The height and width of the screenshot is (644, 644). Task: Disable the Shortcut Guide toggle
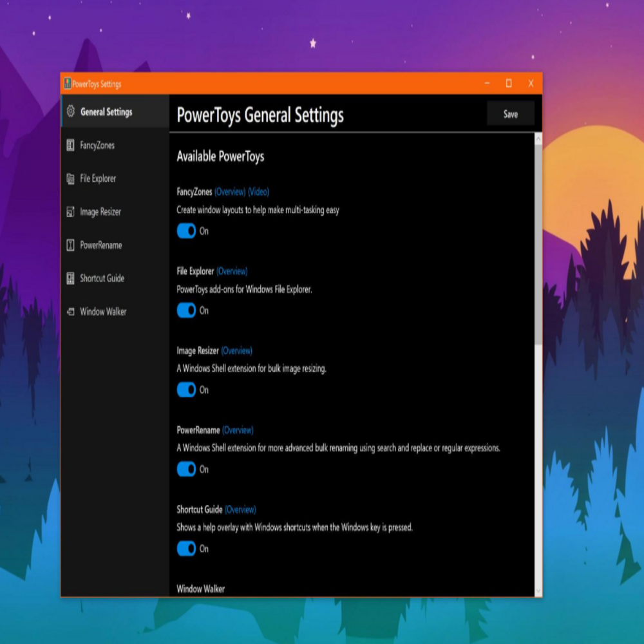(x=187, y=548)
